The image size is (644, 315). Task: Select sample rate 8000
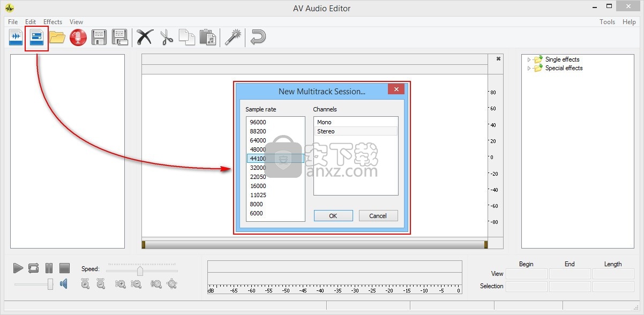(275, 204)
